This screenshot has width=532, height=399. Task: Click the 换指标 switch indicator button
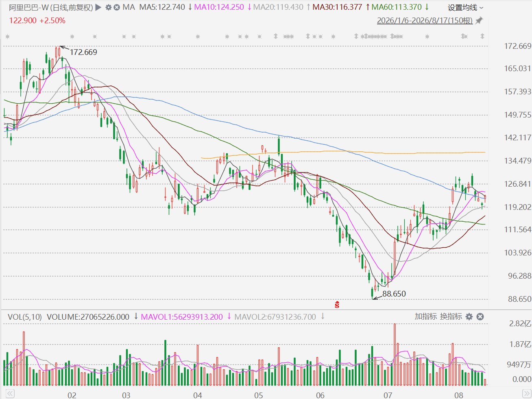click(451, 316)
